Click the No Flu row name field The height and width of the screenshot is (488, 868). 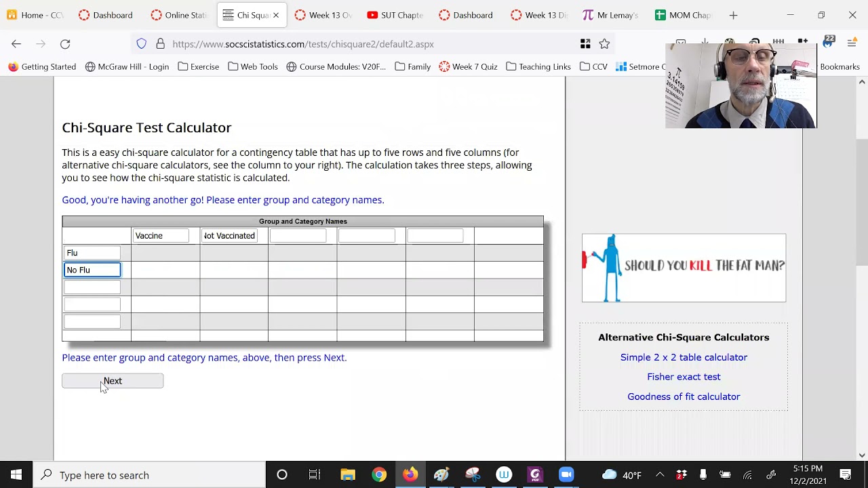[92, 270]
